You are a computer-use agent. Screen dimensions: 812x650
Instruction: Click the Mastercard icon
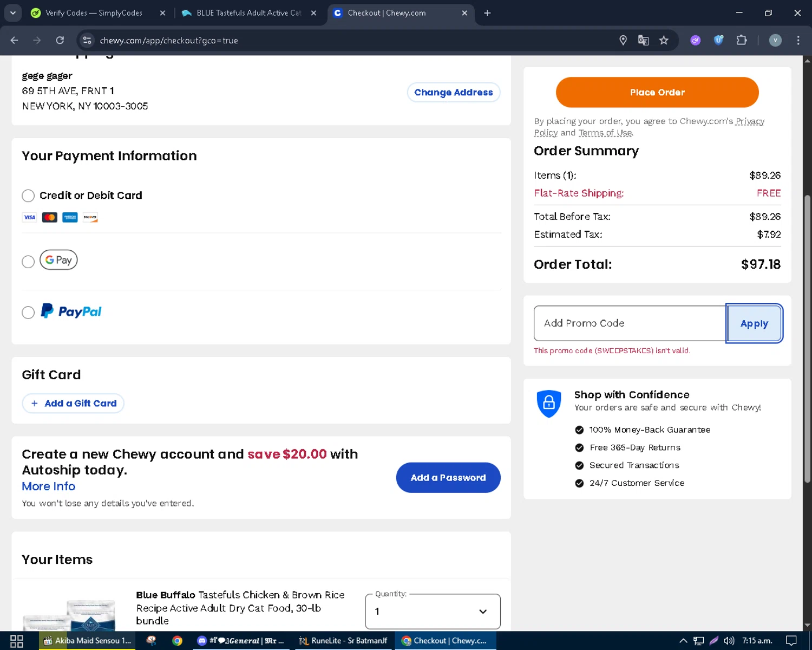pyautogui.click(x=50, y=217)
